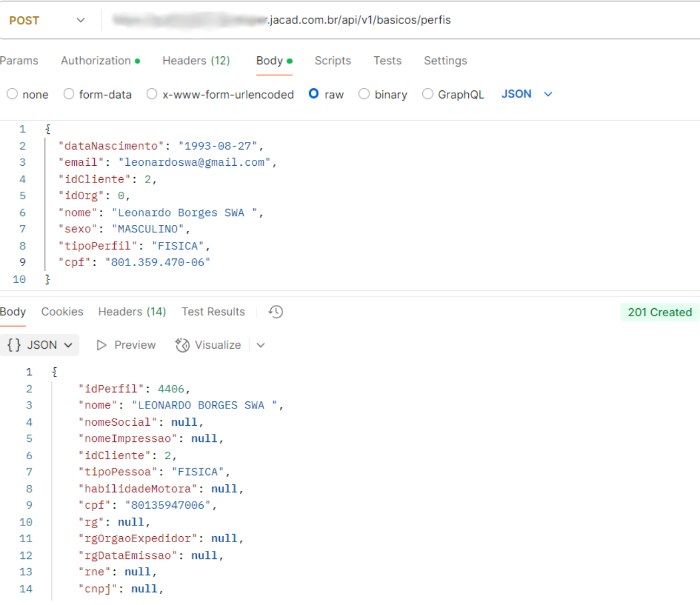Open the response history clock icon
This screenshot has height=605, width=700.
click(276, 312)
